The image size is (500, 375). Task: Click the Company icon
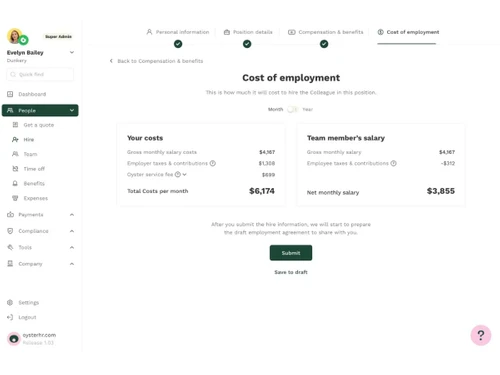click(x=10, y=264)
